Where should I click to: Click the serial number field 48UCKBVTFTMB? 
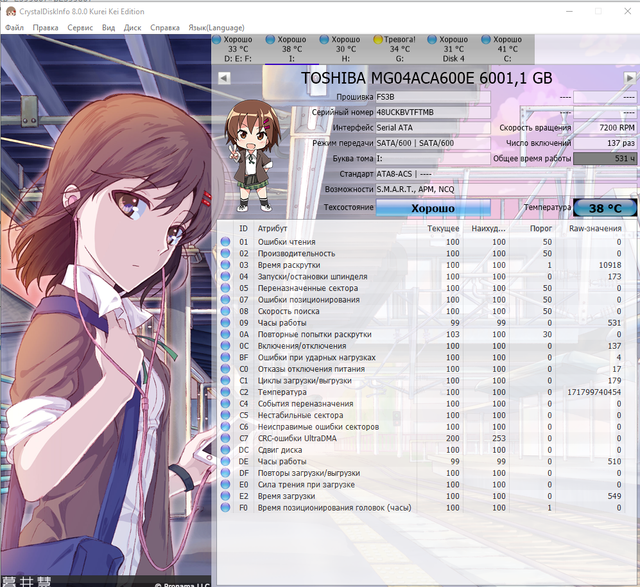tap(433, 112)
